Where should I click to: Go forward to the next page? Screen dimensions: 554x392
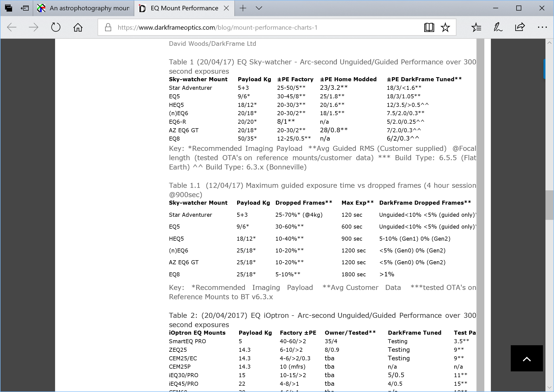pos(33,27)
